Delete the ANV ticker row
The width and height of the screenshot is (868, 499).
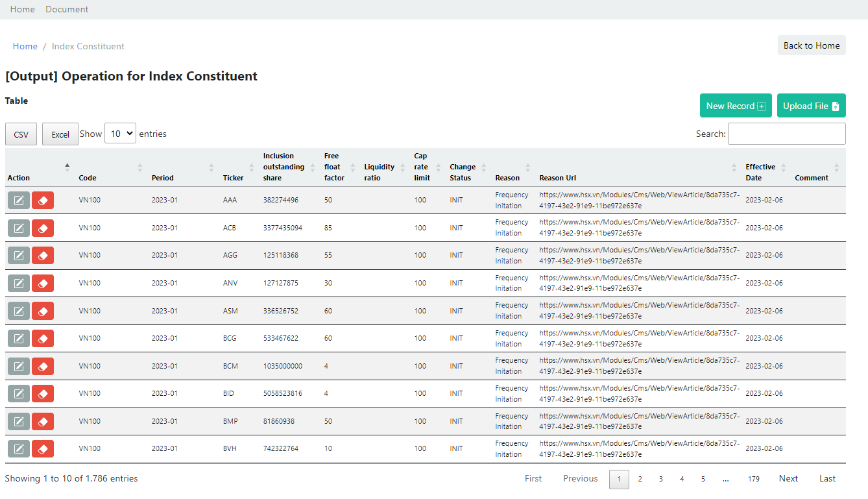click(x=43, y=283)
